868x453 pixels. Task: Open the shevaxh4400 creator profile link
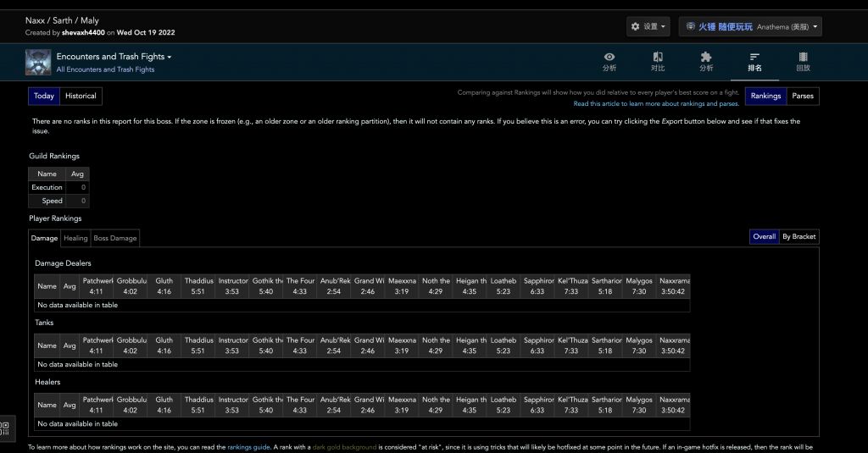click(83, 32)
